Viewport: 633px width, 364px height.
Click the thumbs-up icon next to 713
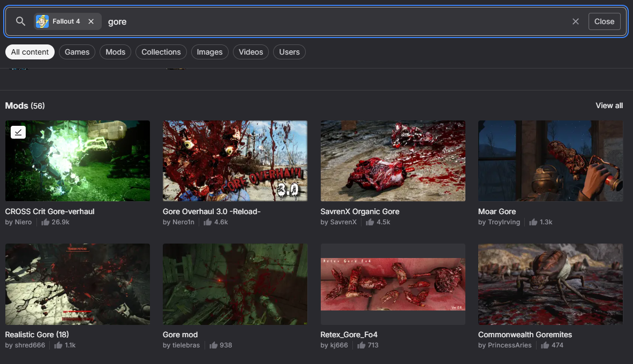coord(361,345)
